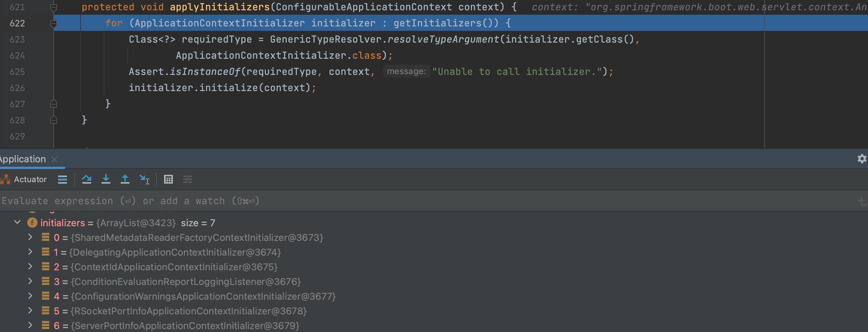Collapse the initializers ArrayList node
Image resolution: width=868 pixels, height=332 pixels.
coord(17,223)
